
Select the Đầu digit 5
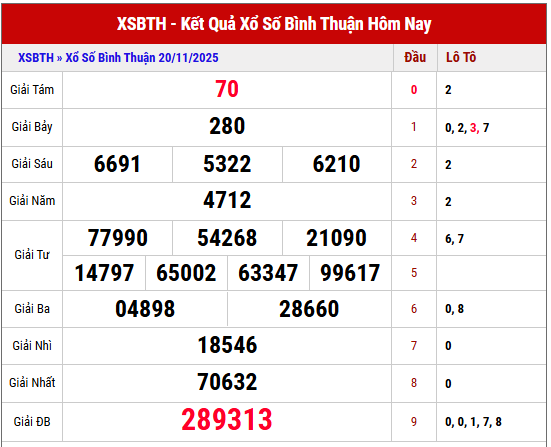pos(414,273)
